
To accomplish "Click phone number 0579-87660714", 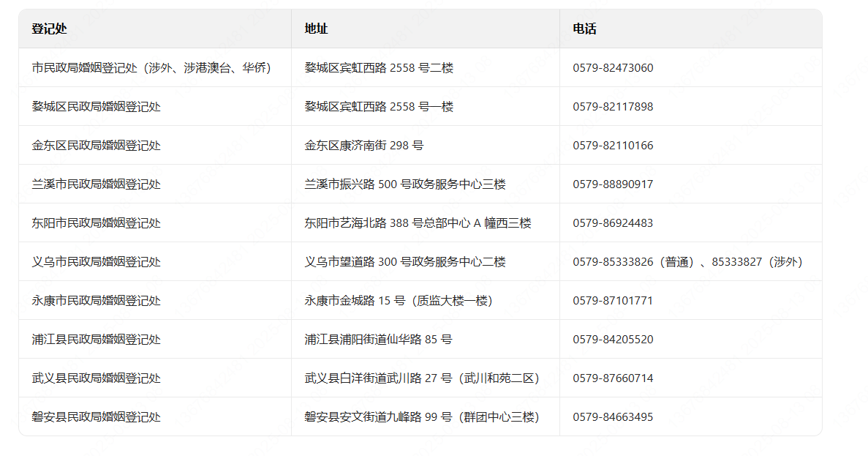I will point(613,378).
